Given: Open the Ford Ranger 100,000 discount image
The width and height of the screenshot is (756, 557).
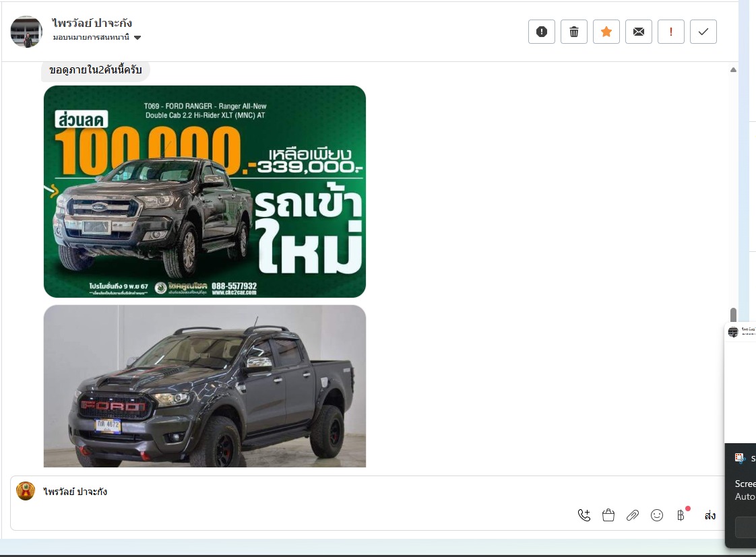Looking at the screenshot, I should tap(205, 191).
